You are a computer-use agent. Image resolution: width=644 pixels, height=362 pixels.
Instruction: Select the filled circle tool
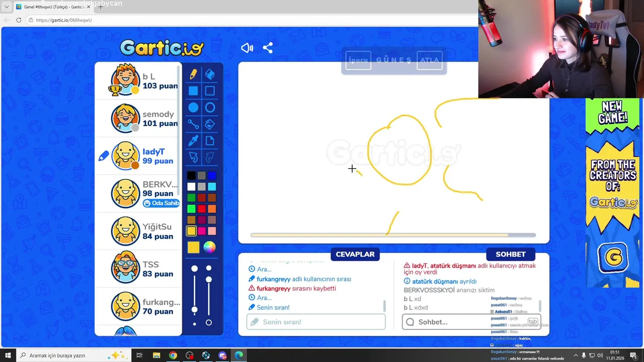click(193, 108)
